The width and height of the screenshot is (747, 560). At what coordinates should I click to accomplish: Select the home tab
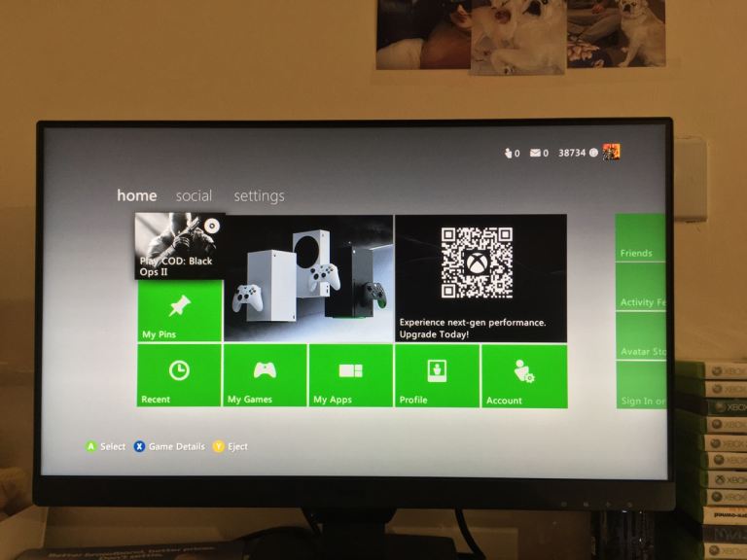[136, 195]
